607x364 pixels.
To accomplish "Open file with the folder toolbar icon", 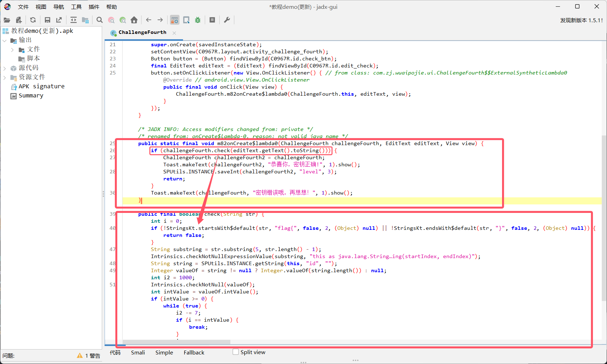I will click(x=7, y=20).
